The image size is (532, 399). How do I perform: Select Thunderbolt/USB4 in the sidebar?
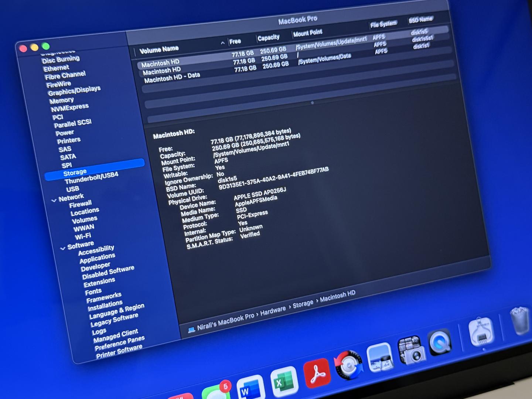[91, 178]
